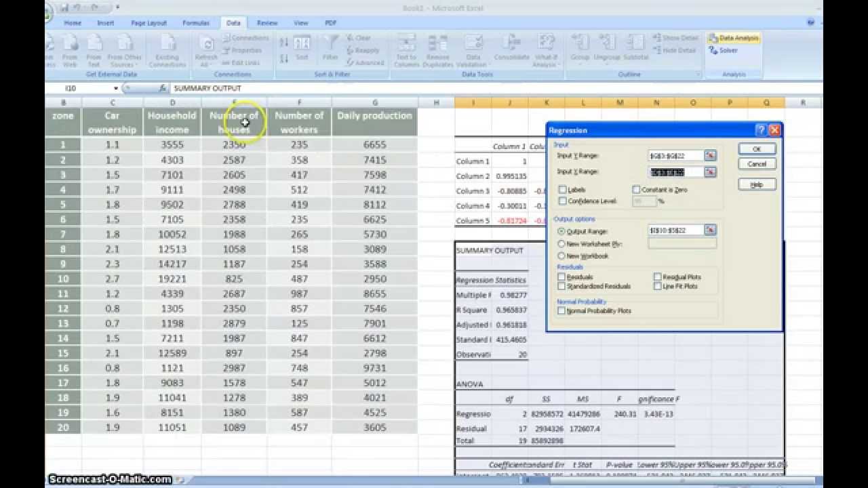Check Normal Probability Plots

click(x=561, y=310)
